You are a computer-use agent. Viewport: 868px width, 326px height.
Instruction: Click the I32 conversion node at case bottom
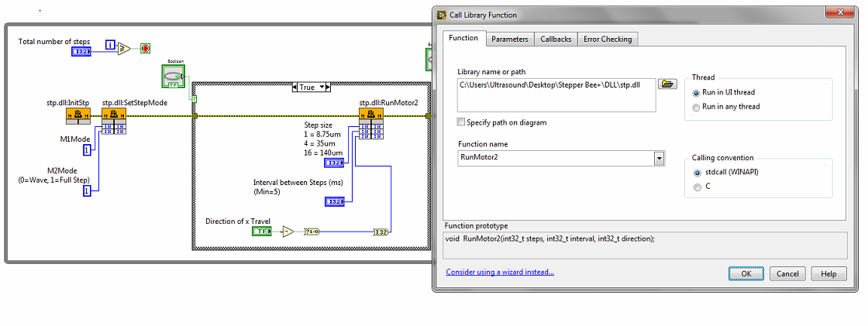(381, 232)
